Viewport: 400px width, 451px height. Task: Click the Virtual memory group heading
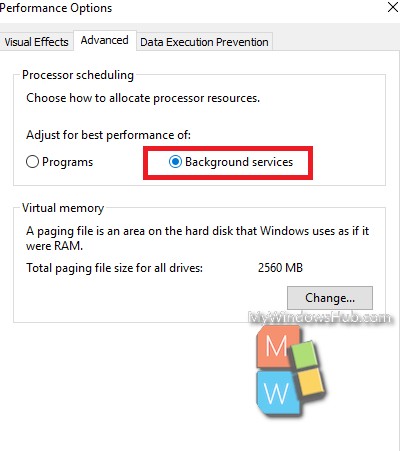pyautogui.click(x=63, y=208)
